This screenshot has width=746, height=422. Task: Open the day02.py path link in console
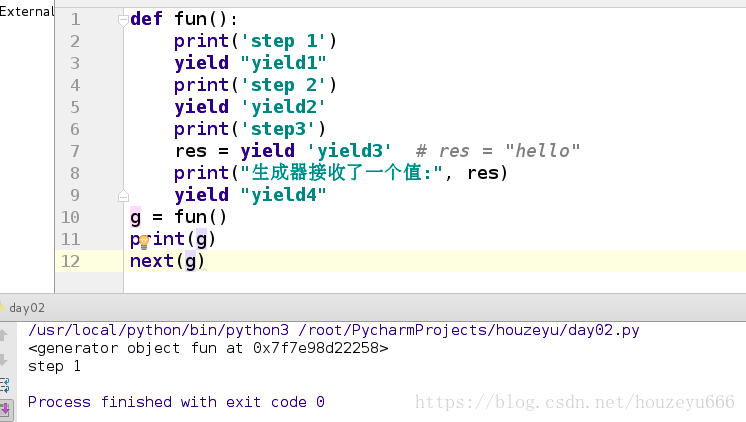(469, 330)
